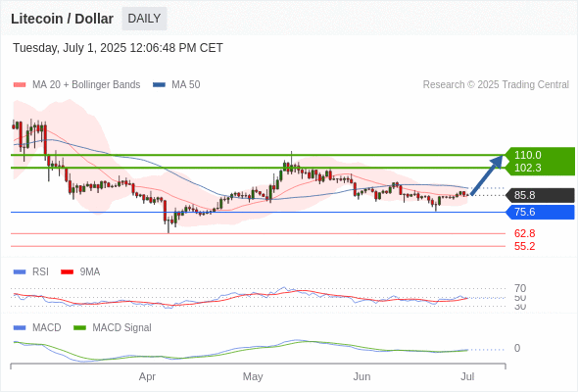
Task: Click the Jun label on time axis
Action: 361,377
